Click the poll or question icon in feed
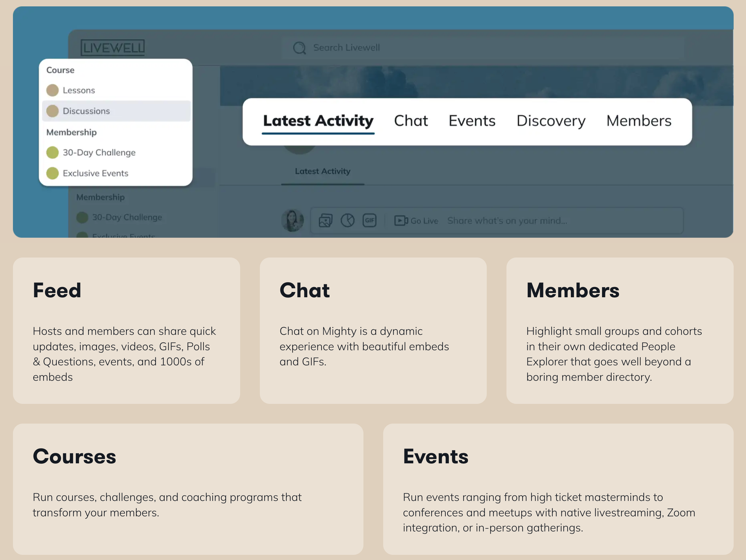 347,220
